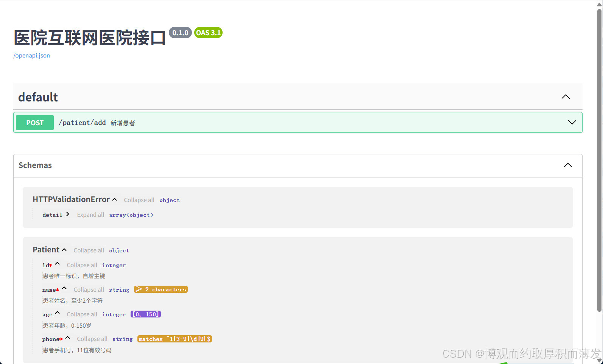This screenshot has height=364, width=603.
Task: Click the description 患者年龄，0-150岁
Action: (x=67, y=326)
